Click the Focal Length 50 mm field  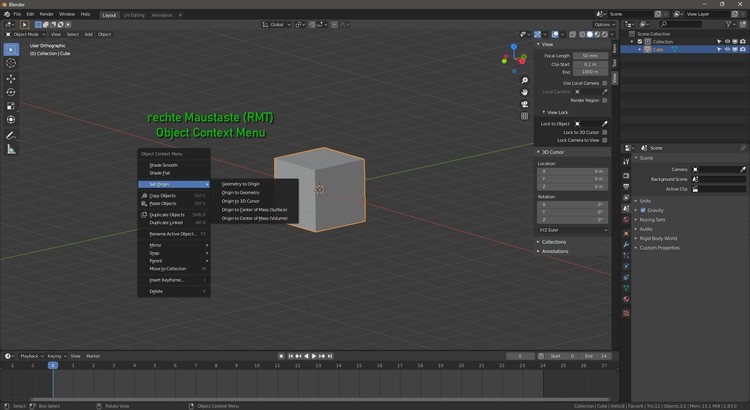(590, 56)
